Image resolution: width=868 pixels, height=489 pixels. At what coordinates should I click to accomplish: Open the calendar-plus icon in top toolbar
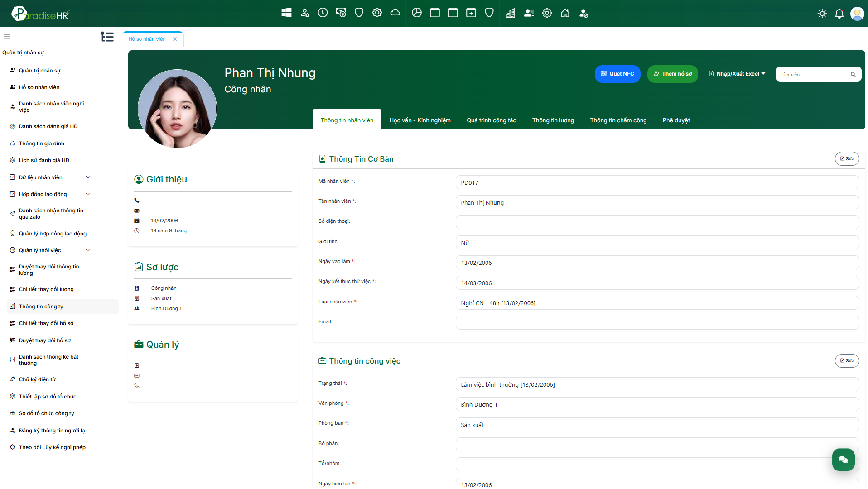click(x=471, y=13)
